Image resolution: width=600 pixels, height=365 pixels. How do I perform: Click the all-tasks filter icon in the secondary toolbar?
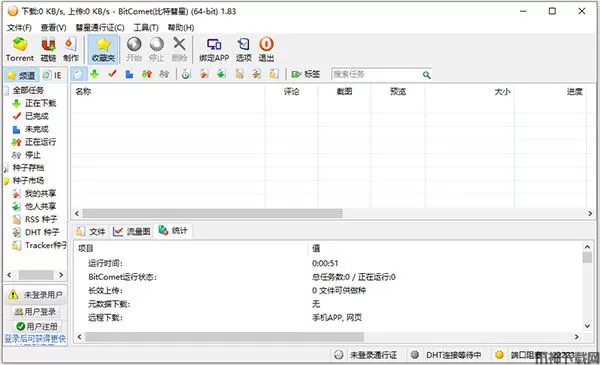[x=78, y=74]
